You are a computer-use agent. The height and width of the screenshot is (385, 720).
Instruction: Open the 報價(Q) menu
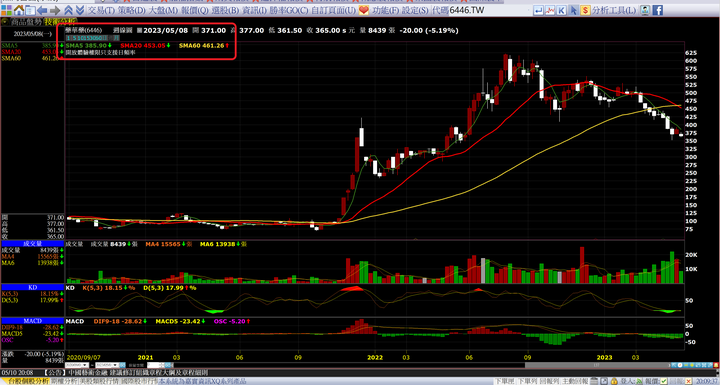tap(194, 10)
